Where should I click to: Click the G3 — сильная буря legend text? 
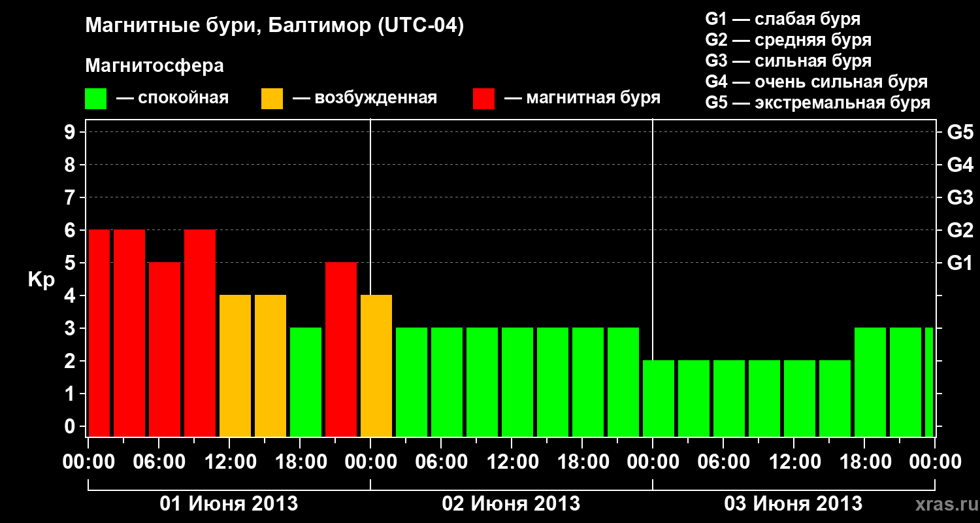789,61
